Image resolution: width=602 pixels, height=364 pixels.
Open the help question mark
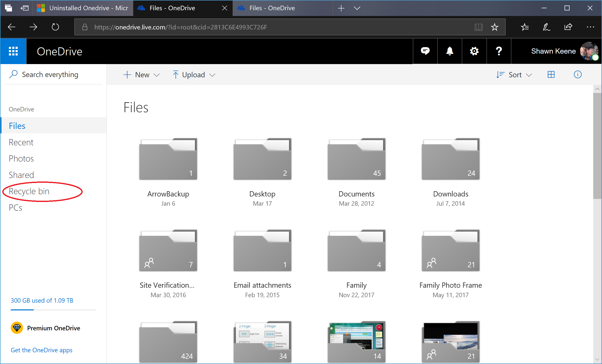[x=499, y=51]
